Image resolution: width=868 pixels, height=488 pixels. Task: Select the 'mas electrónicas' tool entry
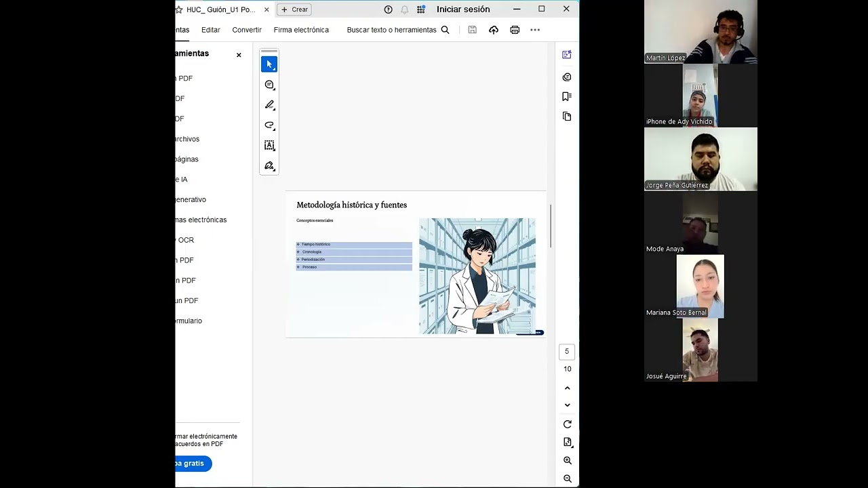pyautogui.click(x=201, y=220)
